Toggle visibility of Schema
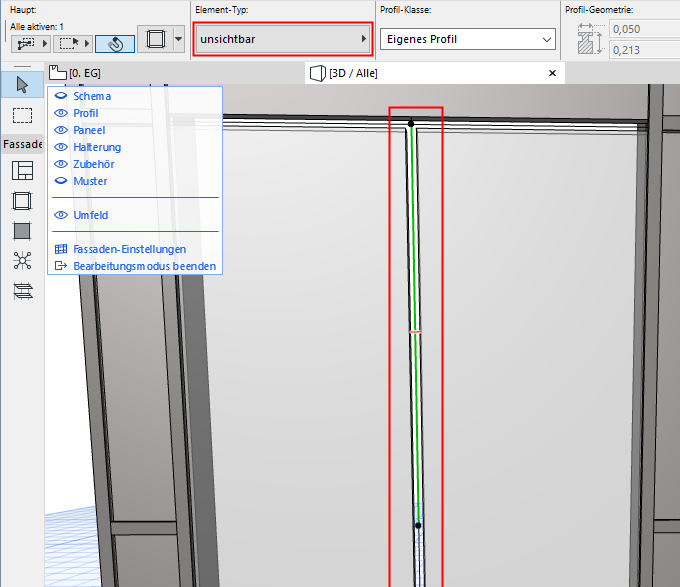Screen dimensions: 680x587 tap(61, 96)
